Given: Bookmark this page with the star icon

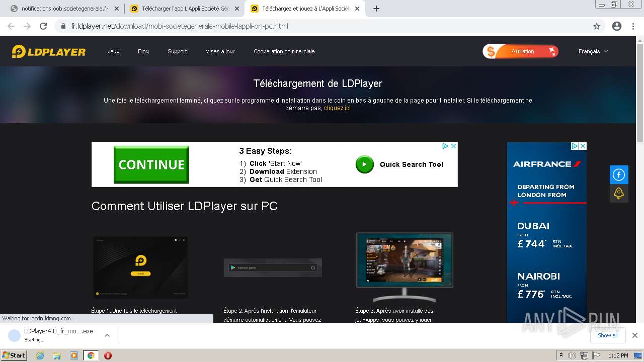Looking at the screenshot, I should 597,26.
